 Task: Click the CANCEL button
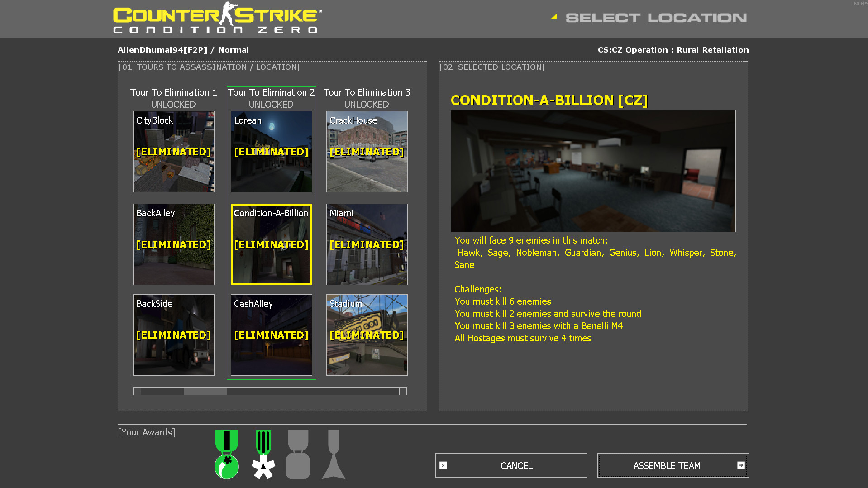(511, 465)
